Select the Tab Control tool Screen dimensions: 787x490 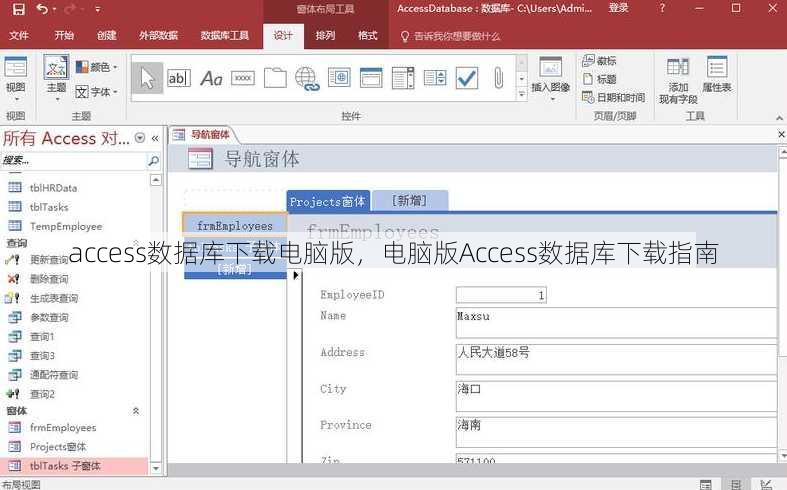[x=275, y=78]
